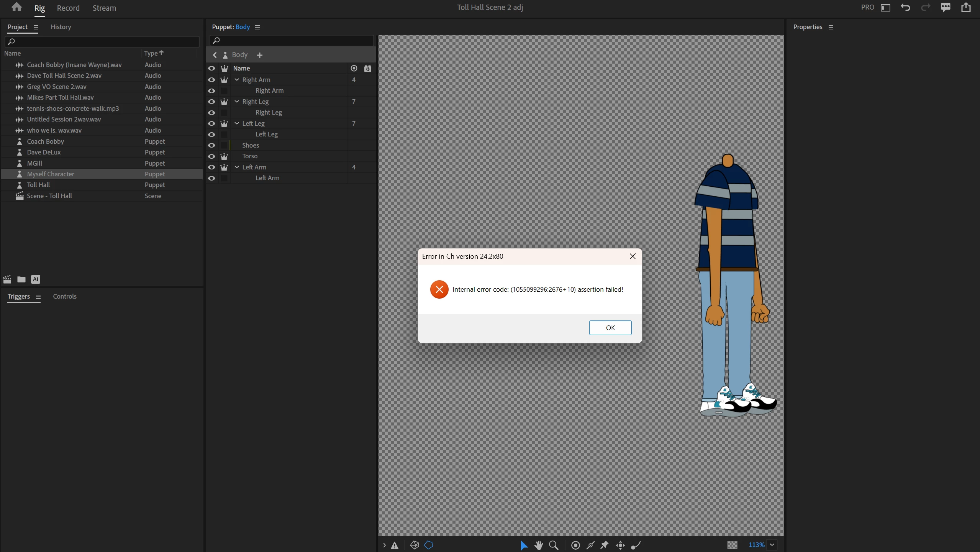Open the zoom percentage dropdown
Viewport: 980px width, 552px height.
coord(772,545)
